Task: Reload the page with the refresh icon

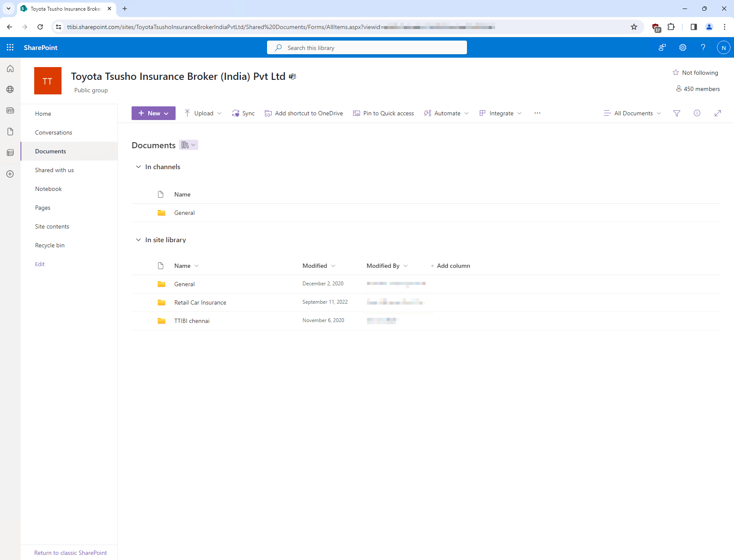Action: tap(40, 27)
